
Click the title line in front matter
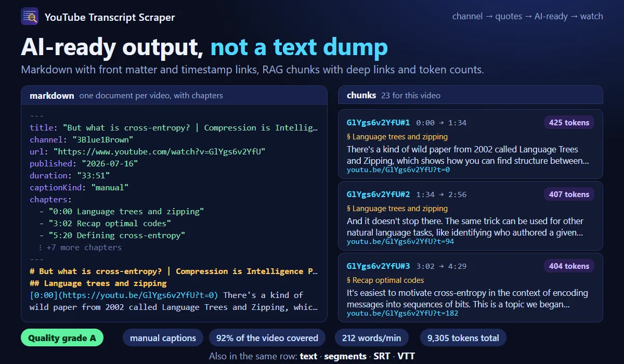pos(174,128)
